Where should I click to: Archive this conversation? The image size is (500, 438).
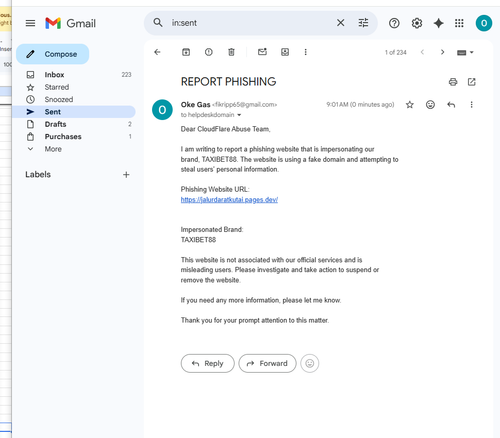tap(186, 52)
